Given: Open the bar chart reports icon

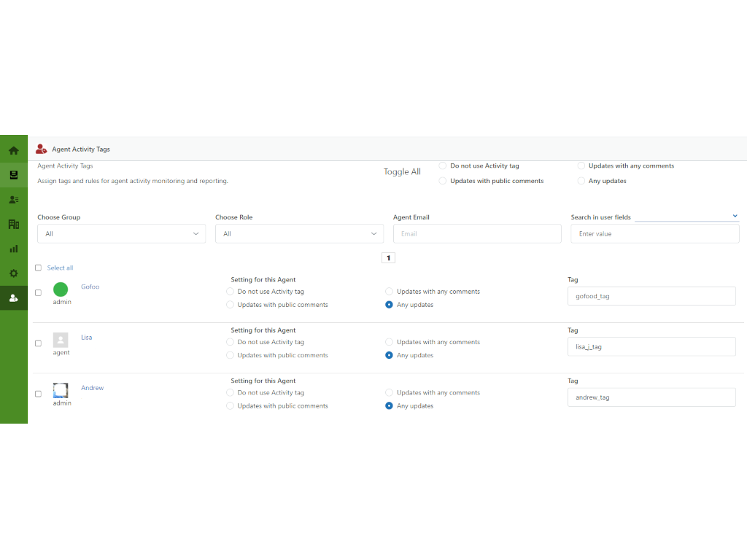Looking at the screenshot, I should [13, 249].
